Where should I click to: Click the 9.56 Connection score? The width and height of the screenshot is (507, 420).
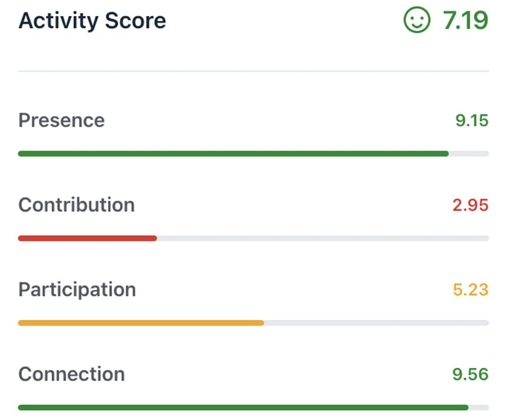point(470,374)
